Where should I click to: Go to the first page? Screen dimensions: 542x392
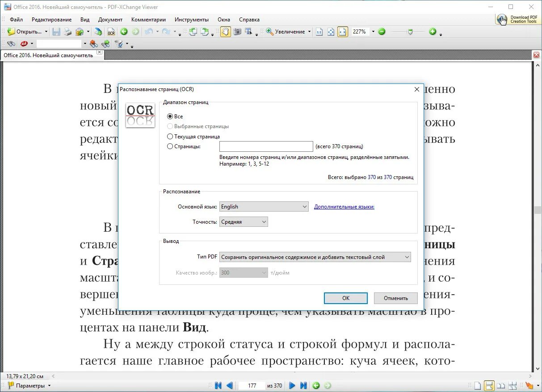(x=218, y=385)
